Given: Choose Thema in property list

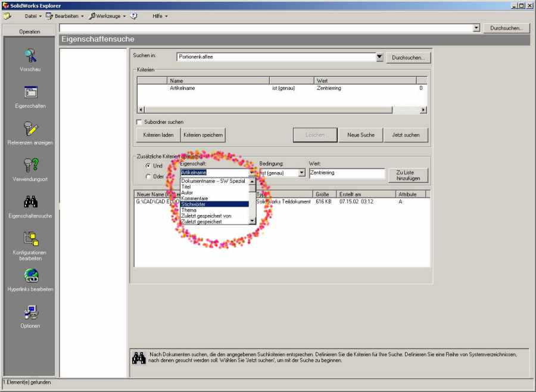Looking at the screenshot, I should pos(214,210).
